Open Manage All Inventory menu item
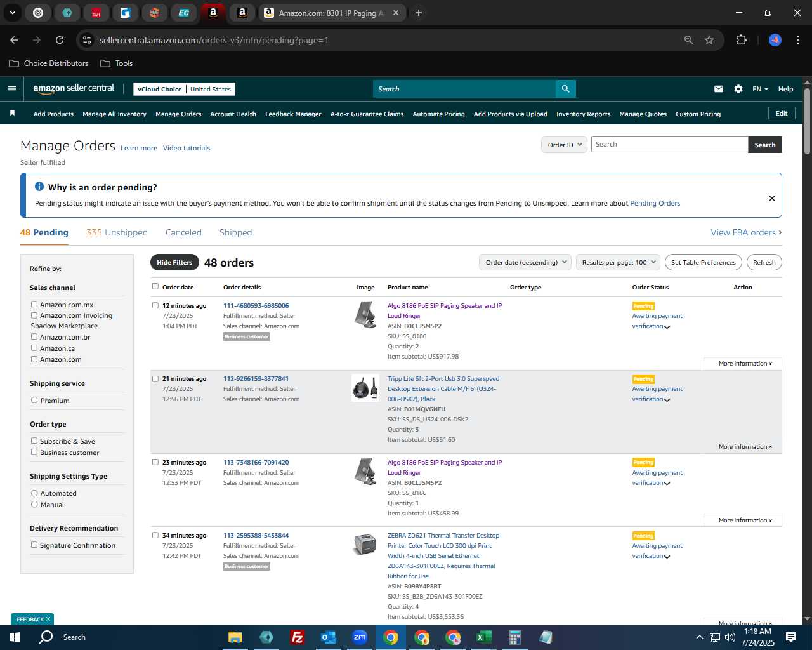Viewport: 812px width, 650px height. pos(114,114)
